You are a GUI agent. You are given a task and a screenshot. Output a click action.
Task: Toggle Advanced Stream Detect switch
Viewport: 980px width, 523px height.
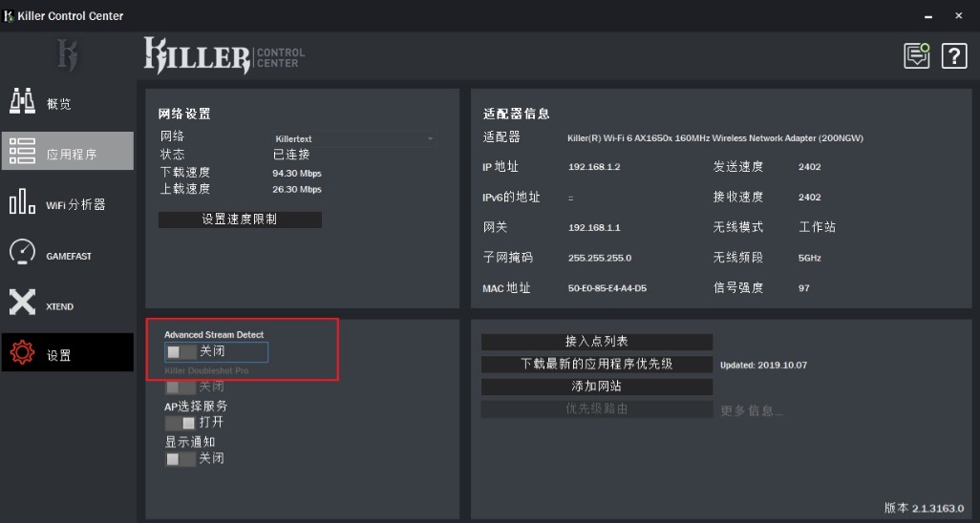pos(181,352)
